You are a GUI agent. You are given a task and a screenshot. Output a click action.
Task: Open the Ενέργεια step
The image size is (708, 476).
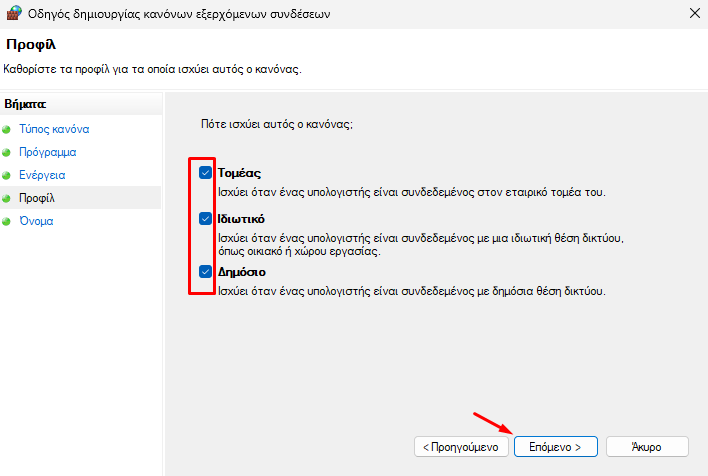(x=42, y=175)
